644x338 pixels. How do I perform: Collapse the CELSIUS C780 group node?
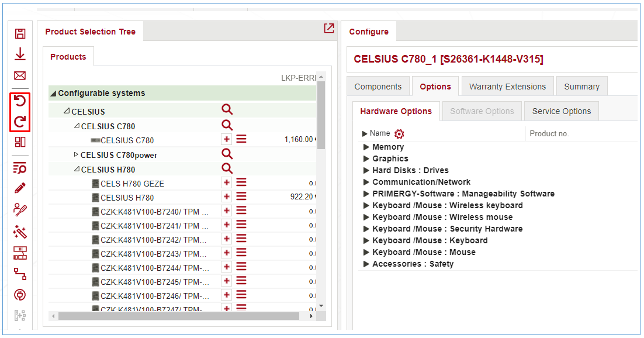click(77, 126)
